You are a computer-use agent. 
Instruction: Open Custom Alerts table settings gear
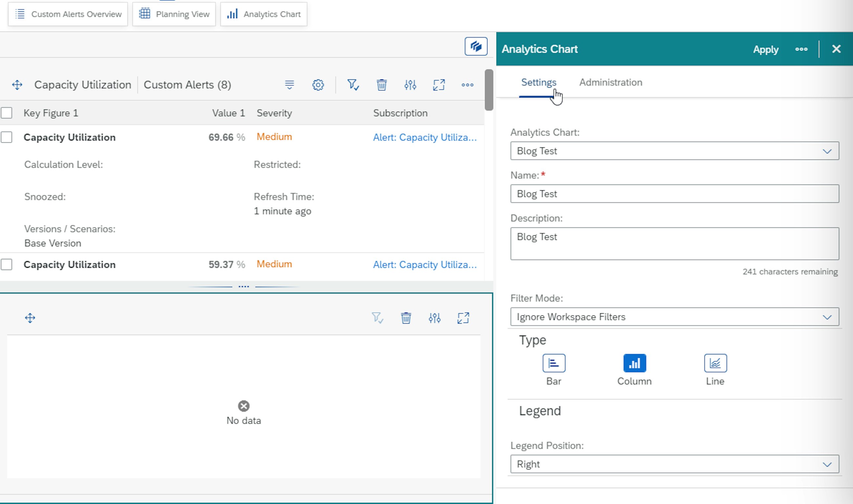pos(318,85)
